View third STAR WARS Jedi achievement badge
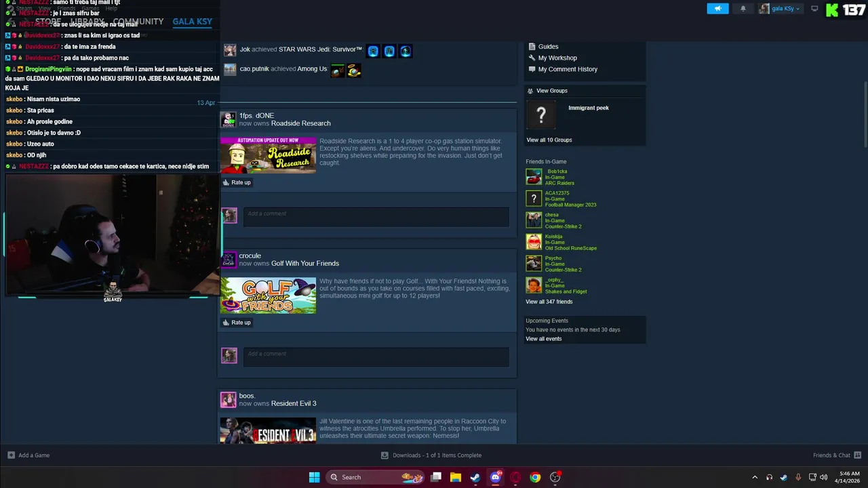Image resolution: width=868 pixels, height=488 pixels. 406,51
